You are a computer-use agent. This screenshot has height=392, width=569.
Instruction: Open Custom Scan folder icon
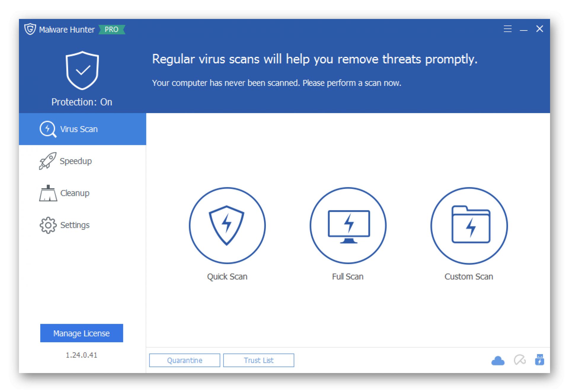(x=469, y=225)
